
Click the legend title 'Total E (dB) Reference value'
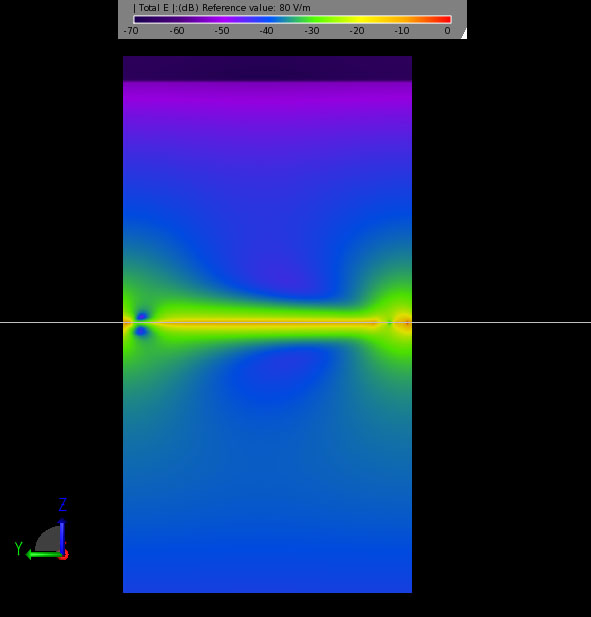click(x=222, y=8)
